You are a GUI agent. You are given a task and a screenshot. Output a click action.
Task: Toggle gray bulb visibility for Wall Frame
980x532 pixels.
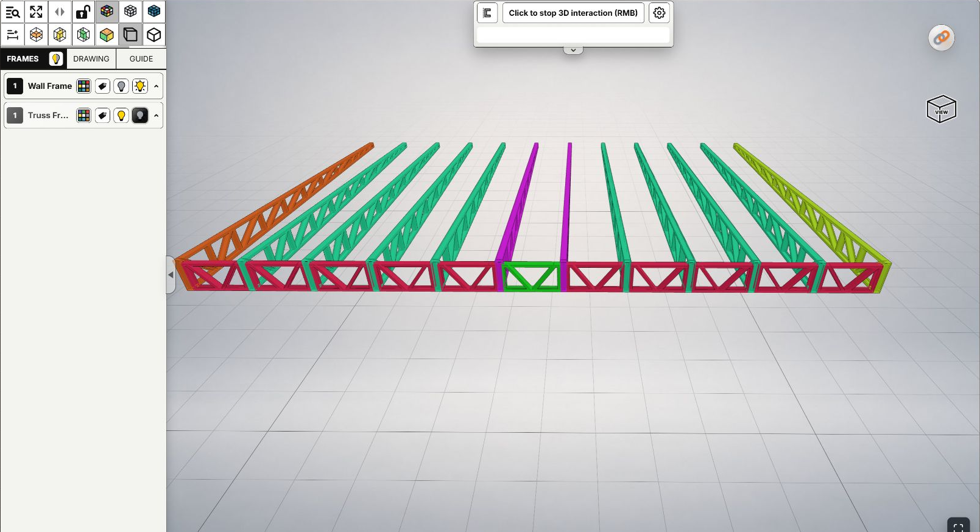pos(121,86)
